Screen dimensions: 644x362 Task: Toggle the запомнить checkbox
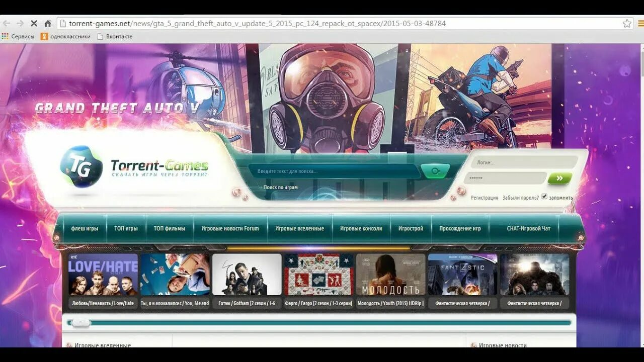544,197
